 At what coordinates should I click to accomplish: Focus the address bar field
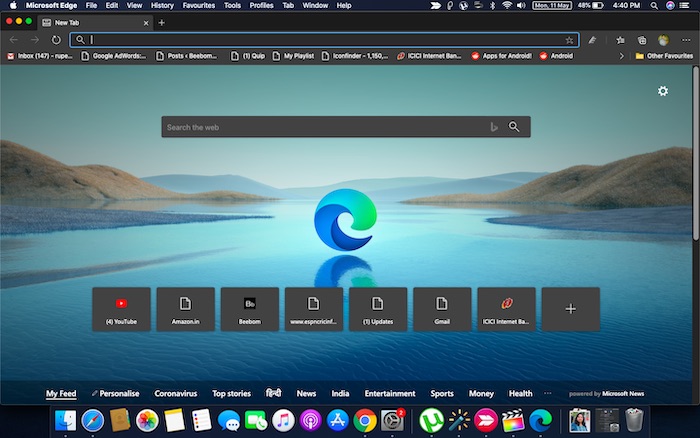point(325,40)
